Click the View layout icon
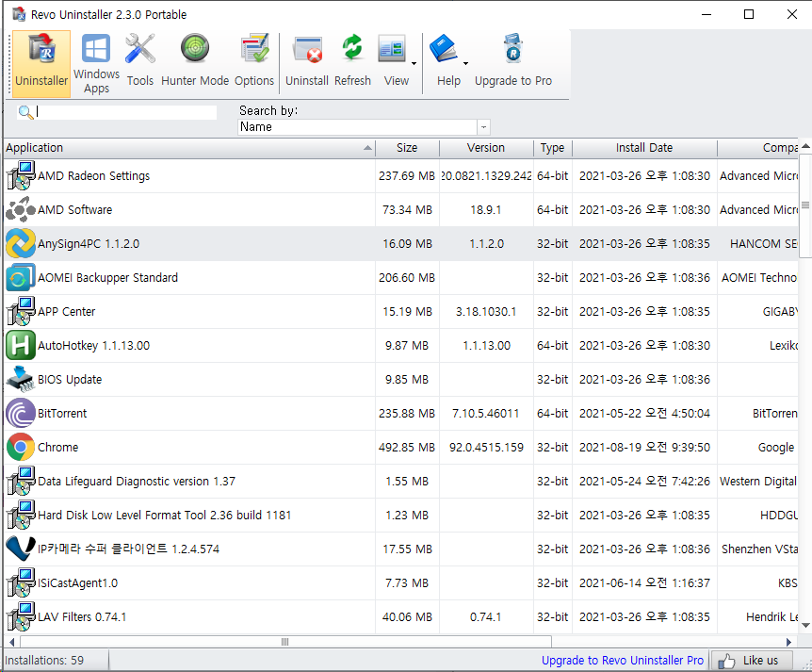The image size is (812, 672). 392,49
